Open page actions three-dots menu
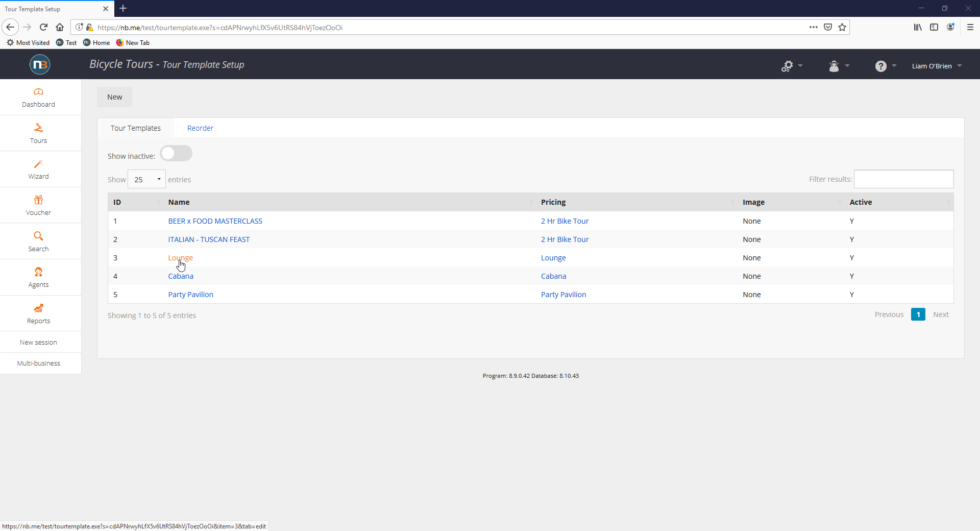This screenshot has height=531, width=980. tap(814, 27)
